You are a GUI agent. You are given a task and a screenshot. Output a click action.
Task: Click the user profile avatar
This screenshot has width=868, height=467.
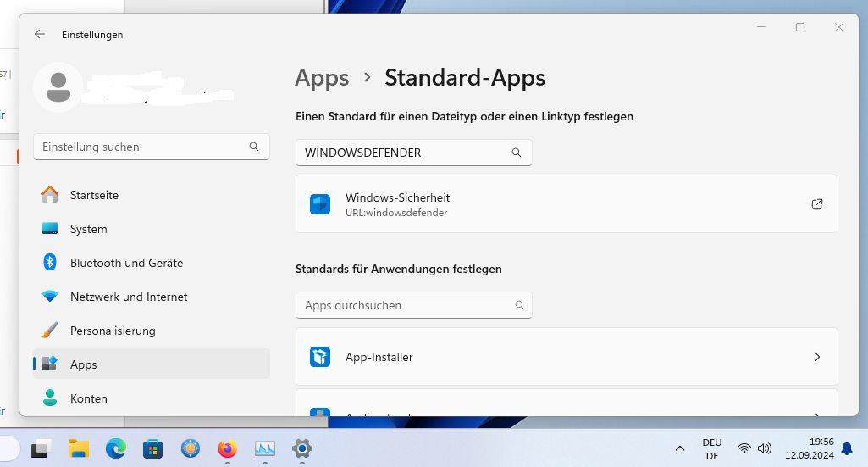click(x=58, y=87)
